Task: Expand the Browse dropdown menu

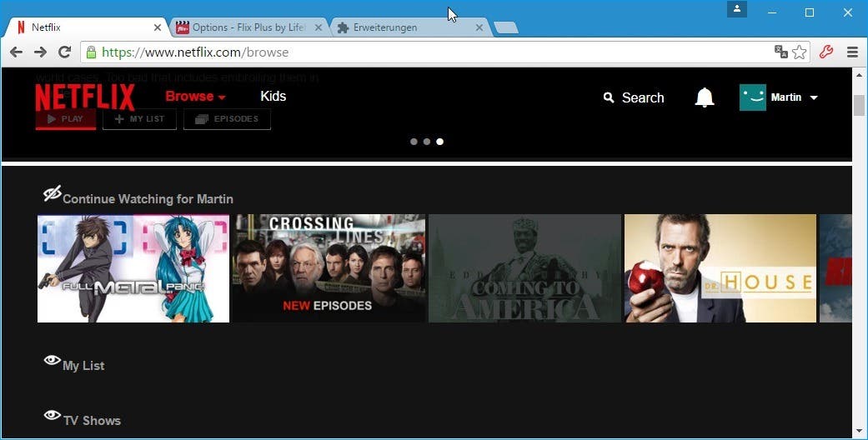Action: pos(195,97)
